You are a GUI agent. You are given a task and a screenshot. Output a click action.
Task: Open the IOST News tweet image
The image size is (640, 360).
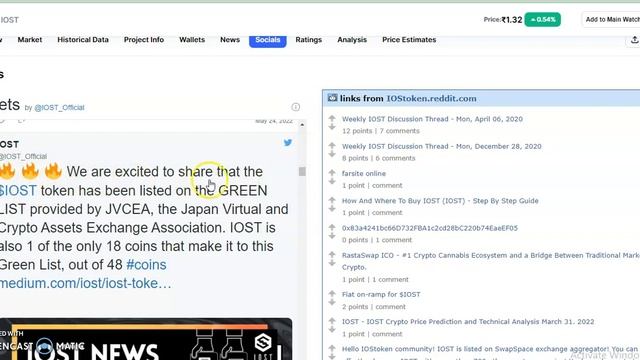pyautogui.click(x=146, y=339)
